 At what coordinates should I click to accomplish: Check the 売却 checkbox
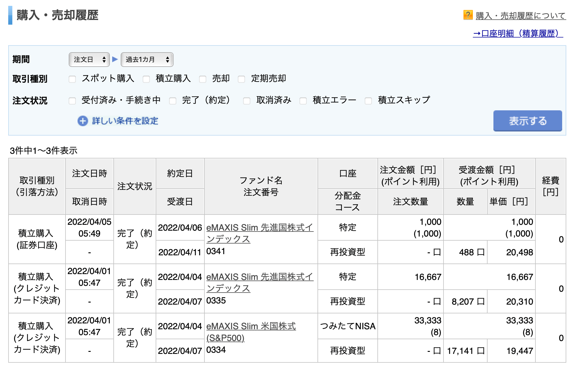pyautogui.click(x=203, y=79)
